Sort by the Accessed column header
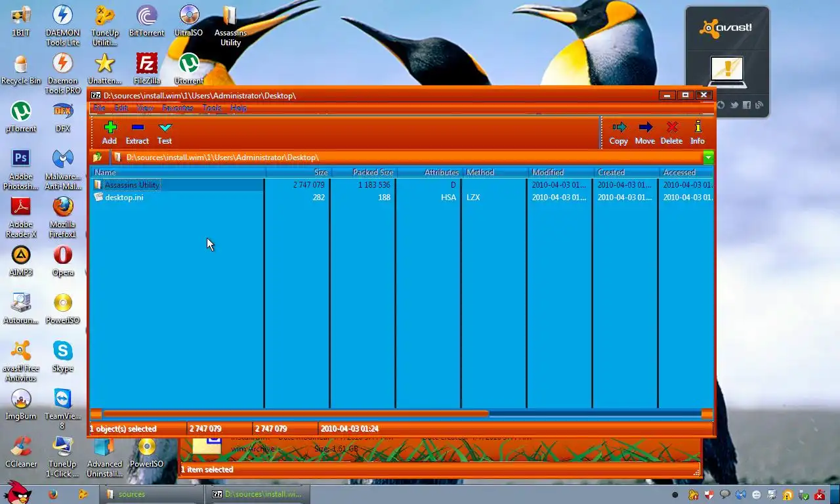This screenshot has width=840, height=504. [x=686, y=172]
